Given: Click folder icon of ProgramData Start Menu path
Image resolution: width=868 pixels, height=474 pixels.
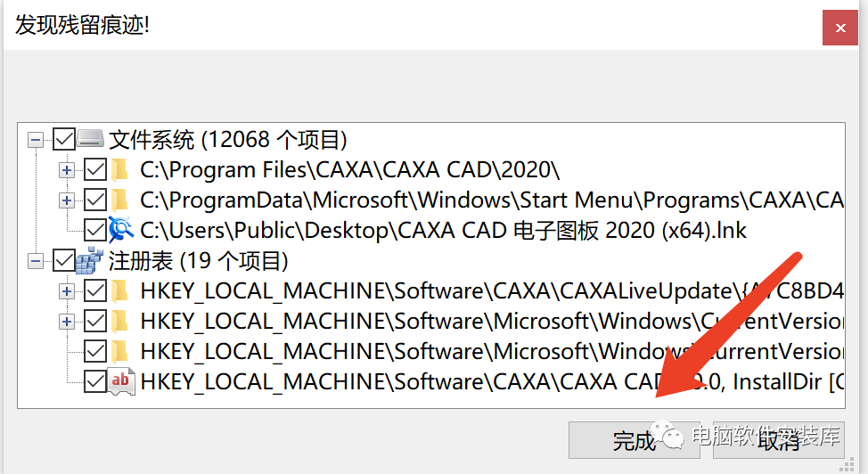Looking at the screenshot, I should click(x=119, y=200).
